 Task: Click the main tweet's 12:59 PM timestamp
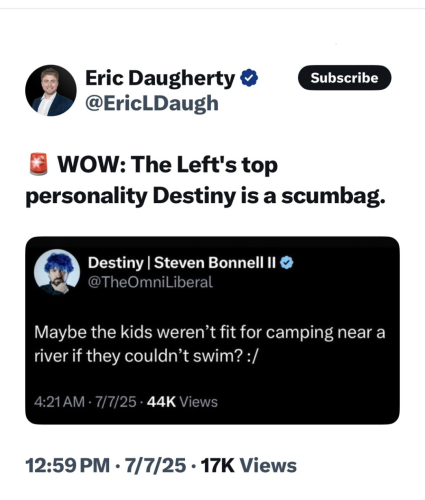(x=67, y=466)
